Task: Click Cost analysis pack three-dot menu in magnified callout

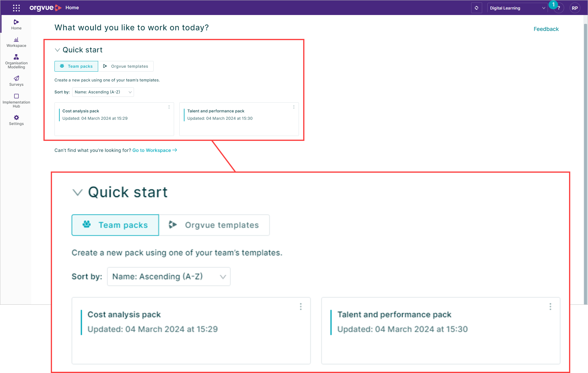Action: tap(301, 307)
